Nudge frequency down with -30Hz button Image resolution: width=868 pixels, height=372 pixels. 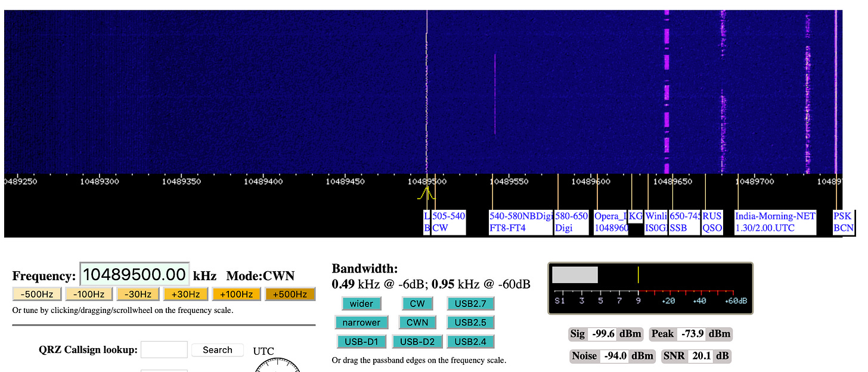pos(137,294)
